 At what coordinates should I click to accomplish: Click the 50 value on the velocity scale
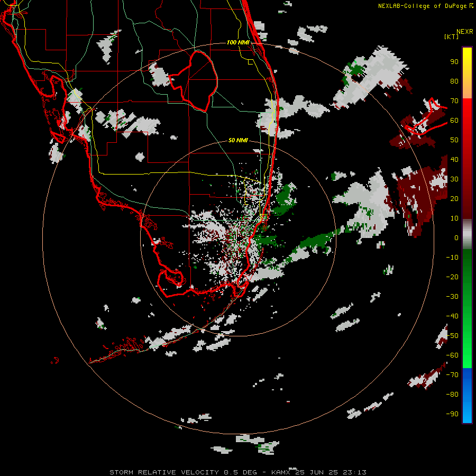[454, 140]
